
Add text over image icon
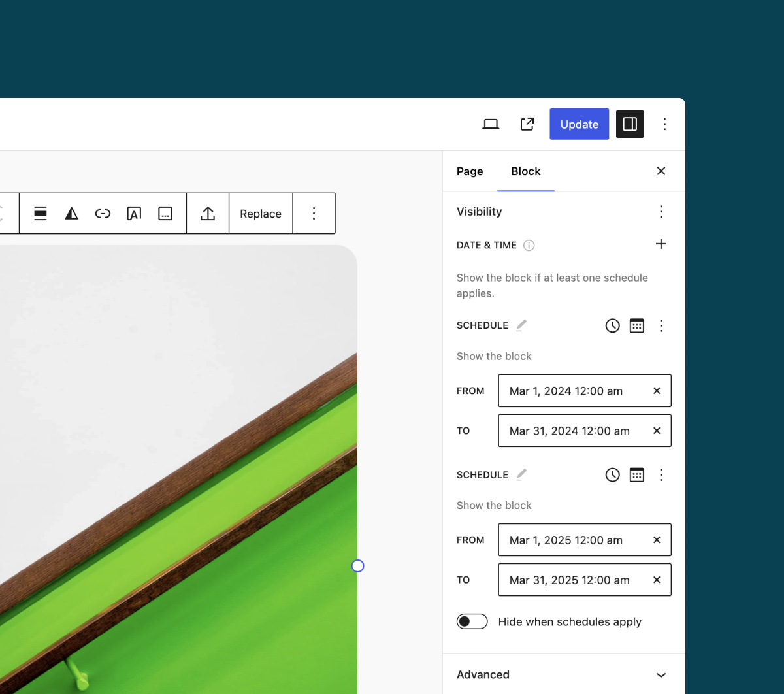pos(134,214)
